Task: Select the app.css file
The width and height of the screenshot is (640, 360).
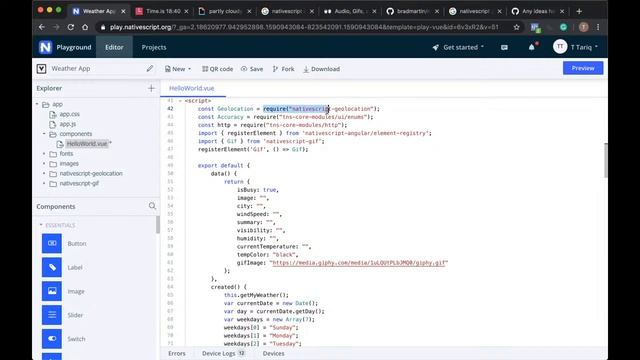Action: point(69,114)
